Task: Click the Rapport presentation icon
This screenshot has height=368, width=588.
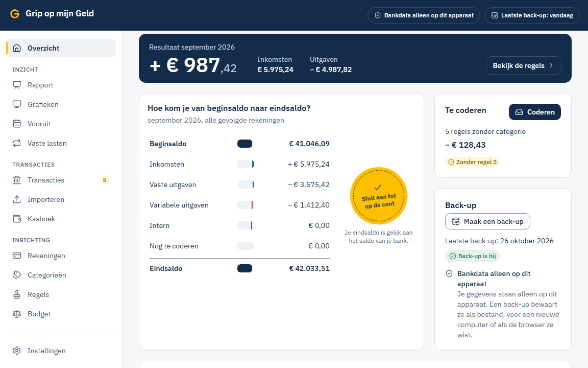Action: click(17, 85)
